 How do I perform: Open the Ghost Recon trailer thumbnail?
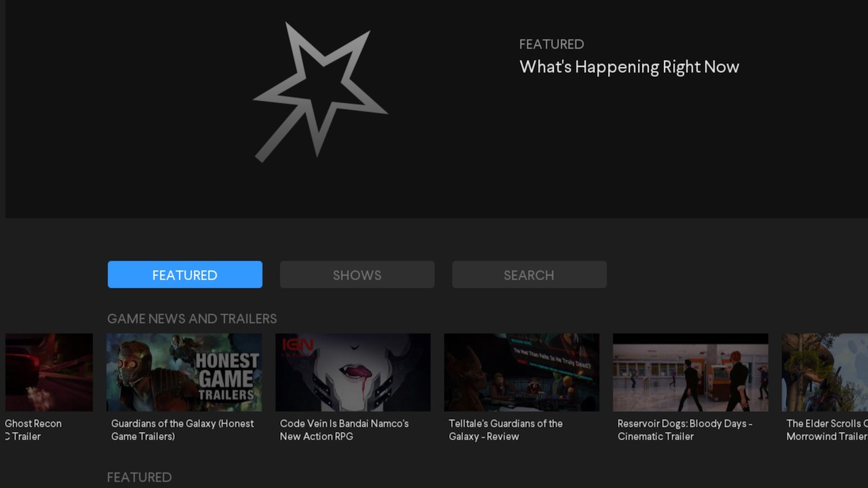point(49,372)
